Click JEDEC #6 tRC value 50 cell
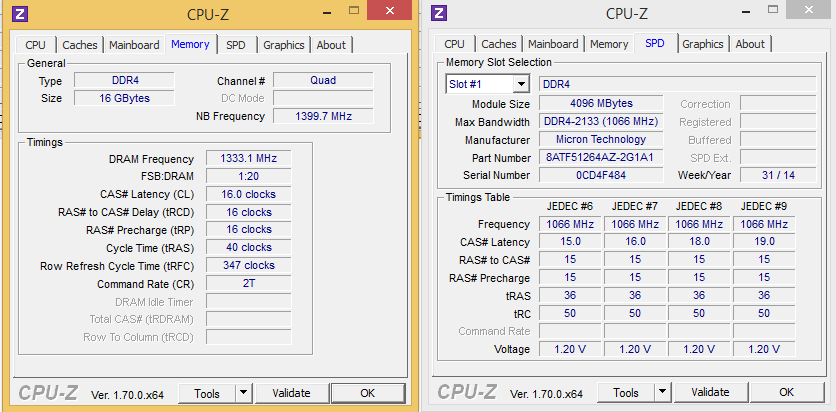The width and height of the screenshot is (836, 412). pos(570,313)
